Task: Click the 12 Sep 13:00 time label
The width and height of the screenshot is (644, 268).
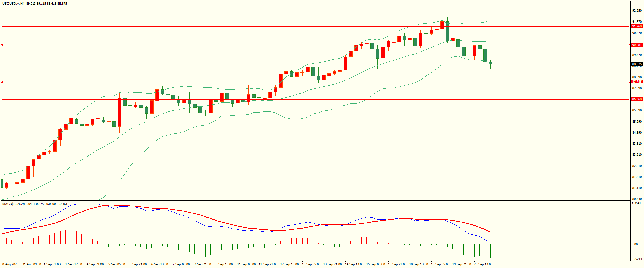Action: pos(290,264)
